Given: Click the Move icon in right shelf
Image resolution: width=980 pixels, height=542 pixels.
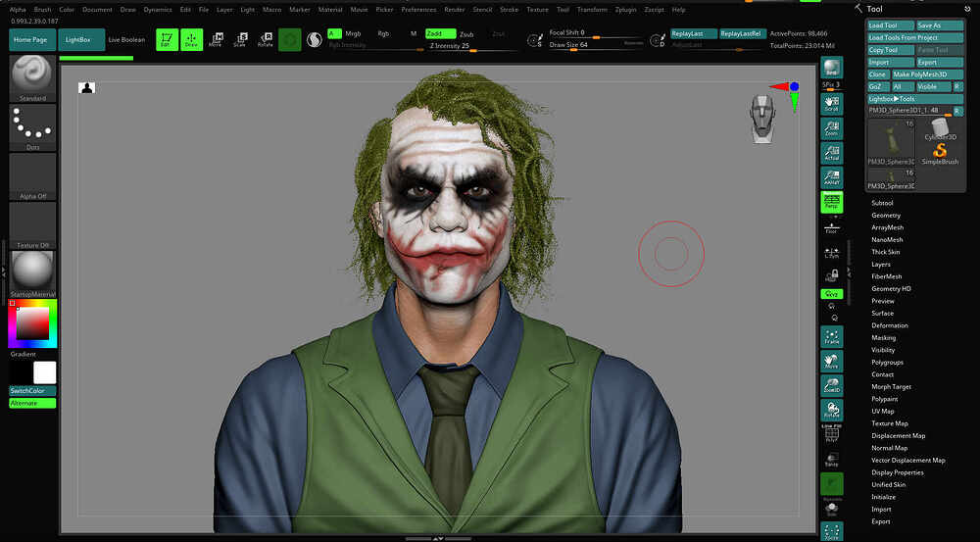Looking at the screenshot, I should 831,361.
